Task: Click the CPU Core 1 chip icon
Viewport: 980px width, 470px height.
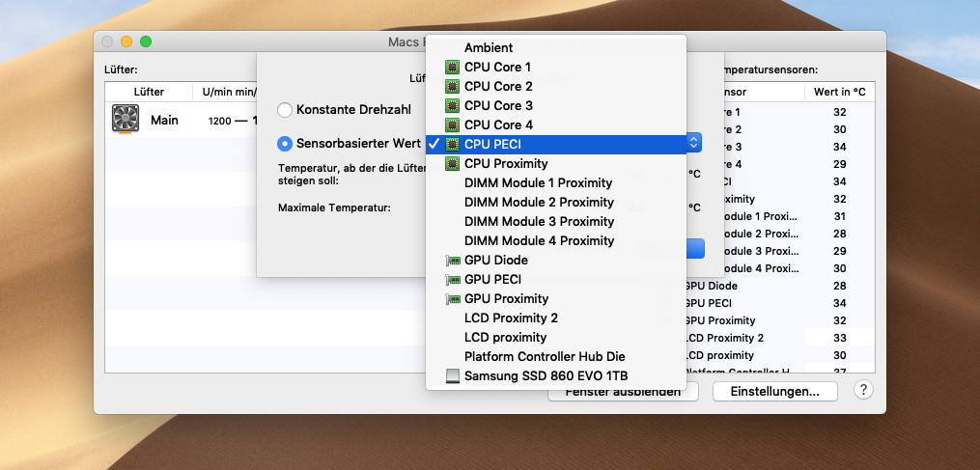Action: click(x=452, y=68)
